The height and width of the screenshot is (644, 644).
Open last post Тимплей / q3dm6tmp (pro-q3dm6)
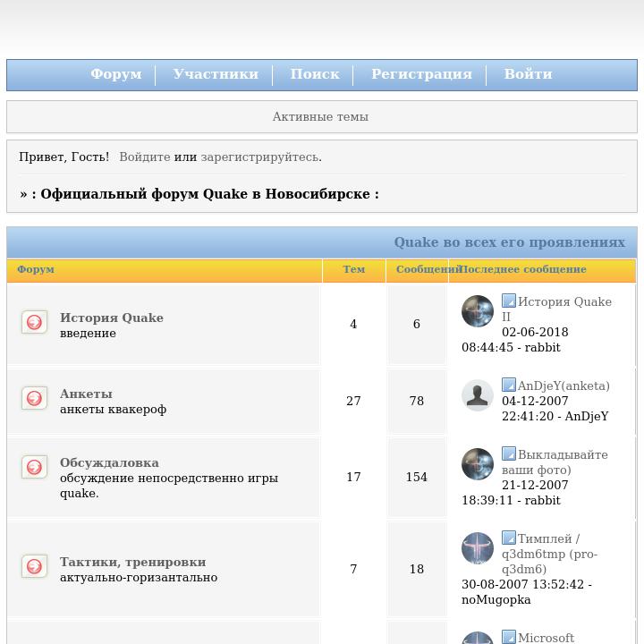click(x=549, y=554)
